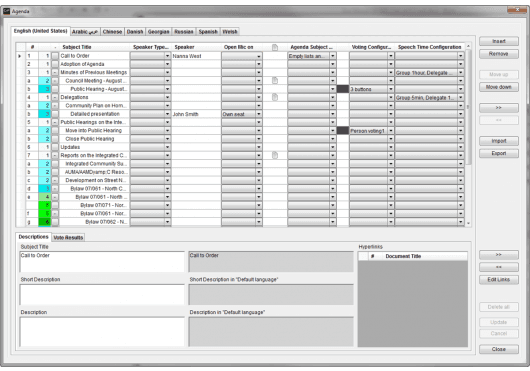Open Speaker Type dropdown for Updates row

pyautogui.click(x=167, y=147)
